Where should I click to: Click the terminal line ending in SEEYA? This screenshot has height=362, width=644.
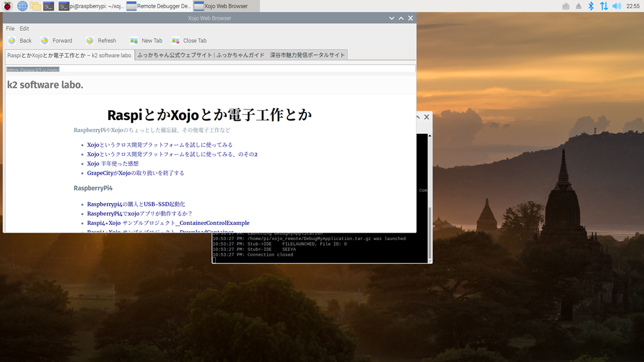(254, 250)
